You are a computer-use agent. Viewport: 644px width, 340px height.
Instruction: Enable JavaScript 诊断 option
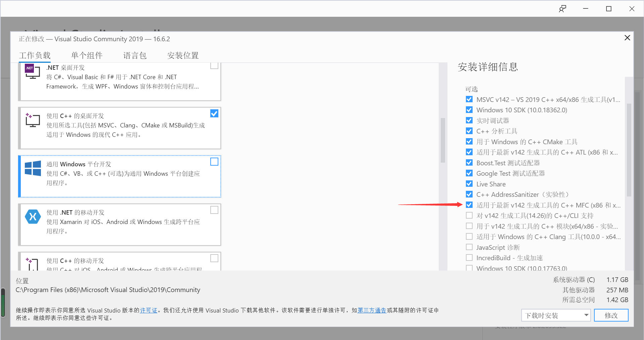click(469, 247)
